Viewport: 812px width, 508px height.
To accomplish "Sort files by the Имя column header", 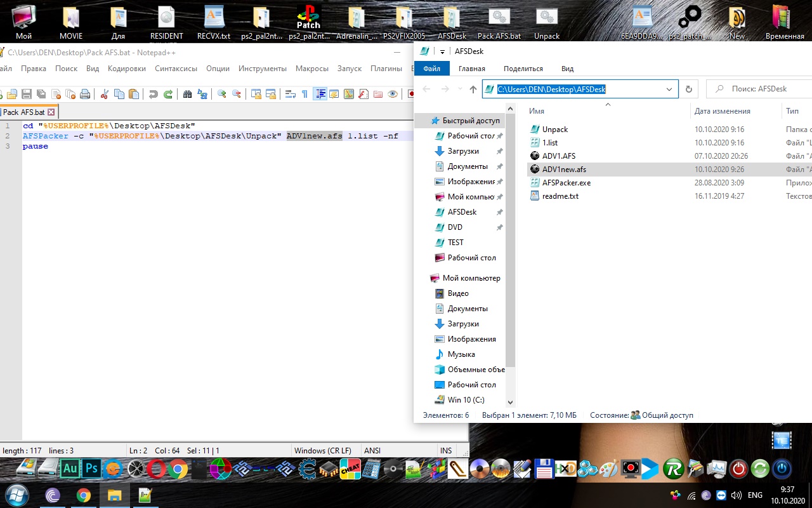I will pyautogui.click(x=537, y=111).
